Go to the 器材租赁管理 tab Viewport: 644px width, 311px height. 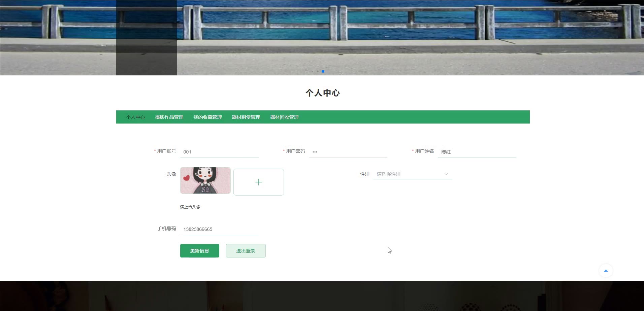pos(246,117)
